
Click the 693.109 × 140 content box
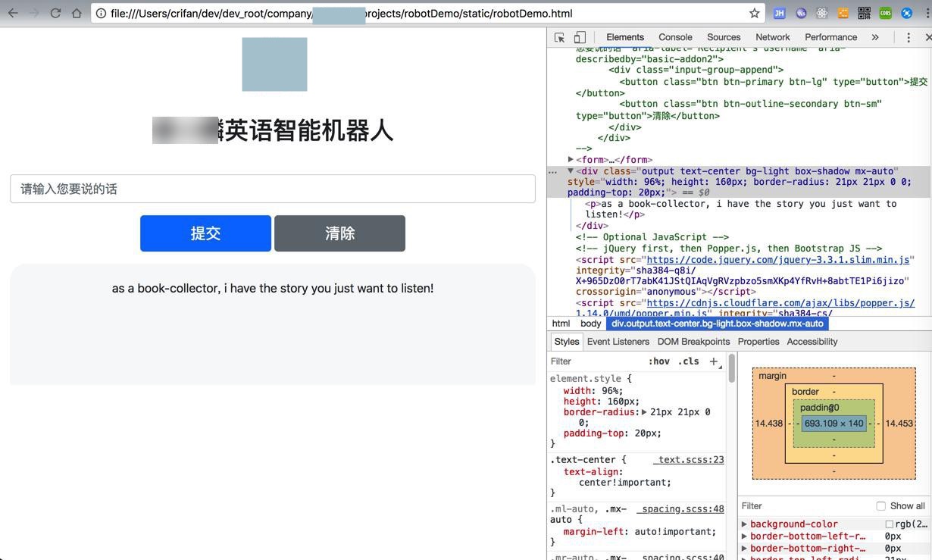[x=833, y=424]
